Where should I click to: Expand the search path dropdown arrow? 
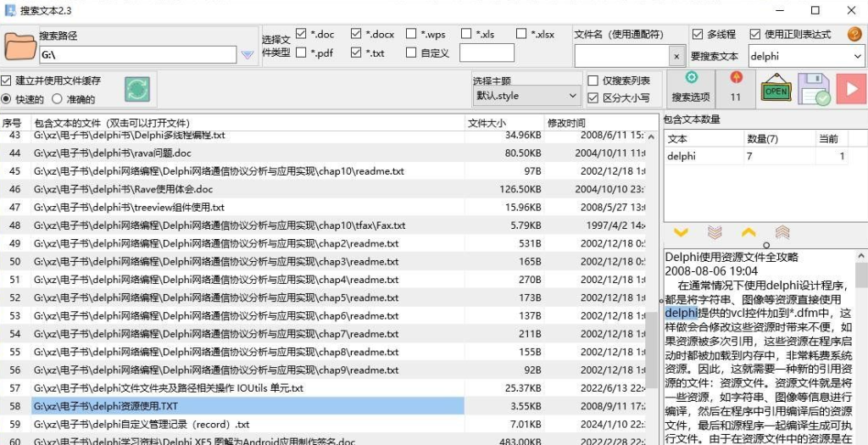tap(248, 55)
